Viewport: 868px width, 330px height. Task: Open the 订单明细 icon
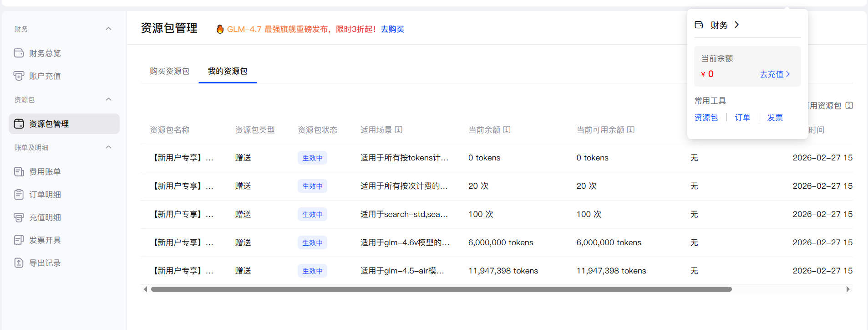pos(19,195)
